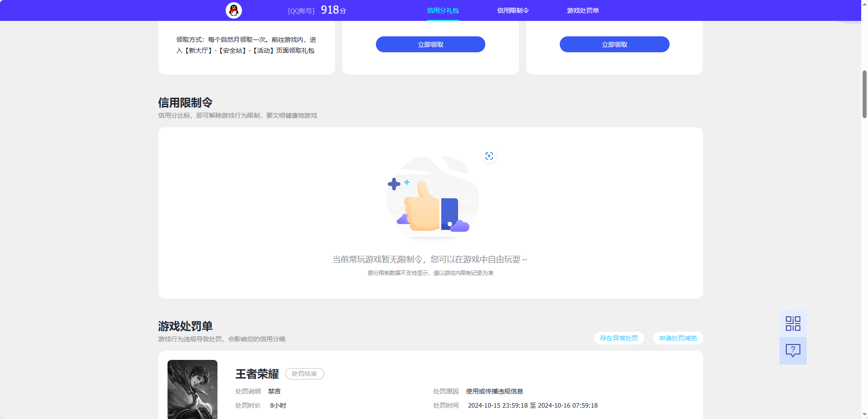This screenshot has height=419, width=868.
Task: Open 存在异常处罚 link
Action: [x=619, y=338]
